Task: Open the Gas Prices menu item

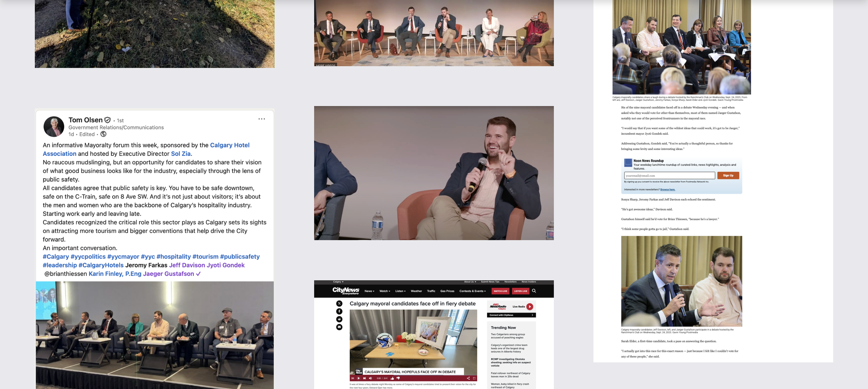Action: click(x=447, y=291)
